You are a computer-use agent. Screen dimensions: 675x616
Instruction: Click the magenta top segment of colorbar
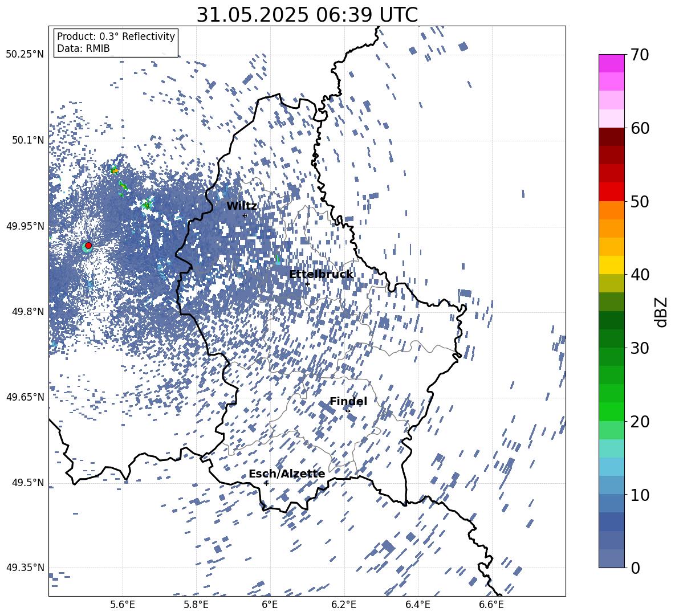612,64
